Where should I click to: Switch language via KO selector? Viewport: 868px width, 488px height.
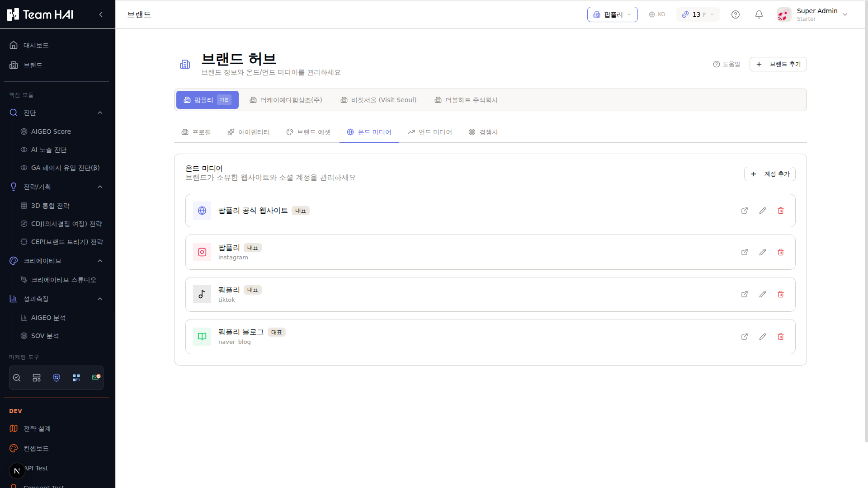click(657, 14)
